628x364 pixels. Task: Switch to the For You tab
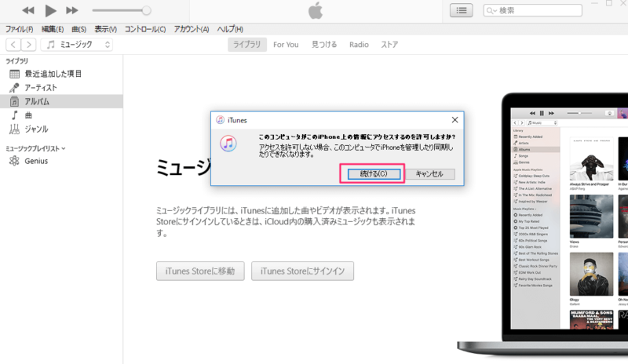click(286, 45)
